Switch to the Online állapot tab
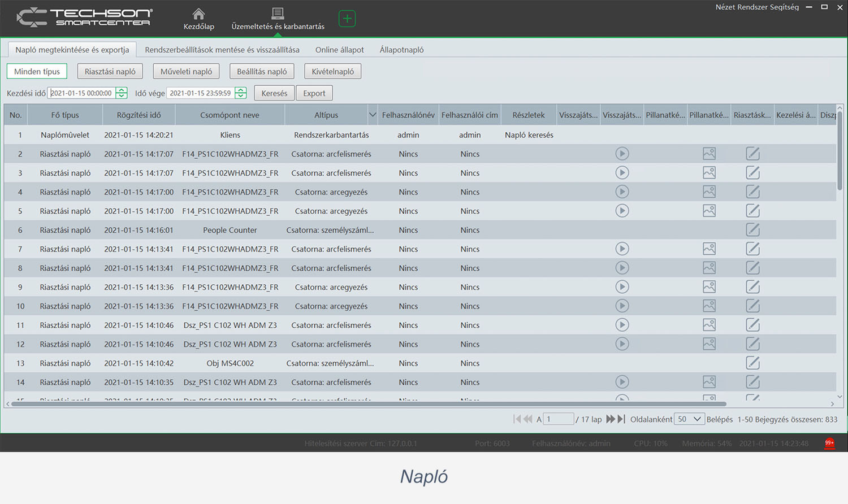This screenshot has width=848, height=504. coord(339,50)
